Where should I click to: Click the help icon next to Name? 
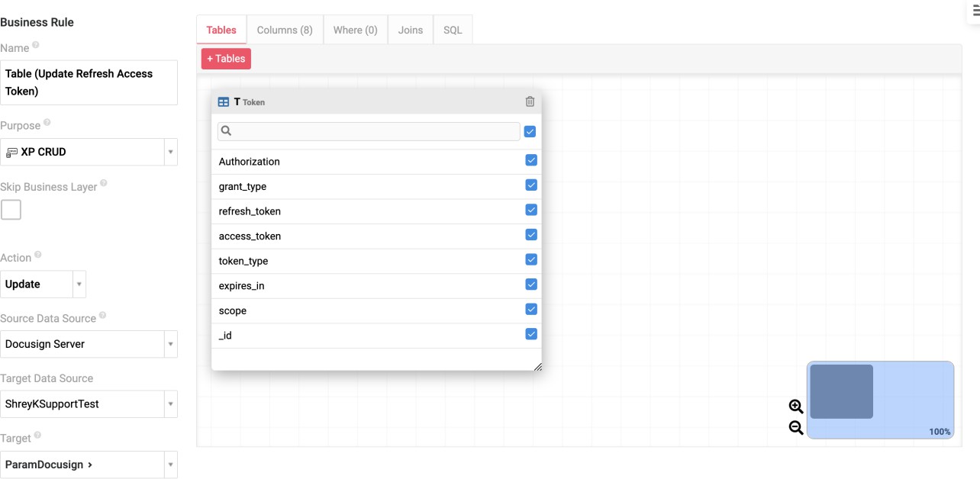click(36, 46)
